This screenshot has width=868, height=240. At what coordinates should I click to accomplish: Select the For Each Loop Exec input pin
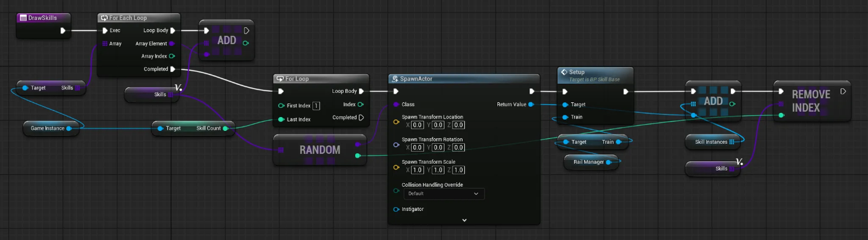point(105,30)
